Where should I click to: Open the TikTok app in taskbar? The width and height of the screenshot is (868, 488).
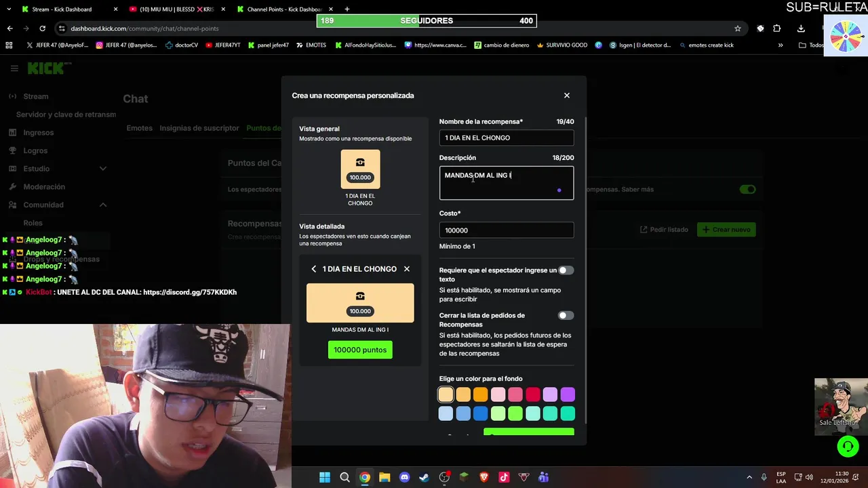click(504, 477)
